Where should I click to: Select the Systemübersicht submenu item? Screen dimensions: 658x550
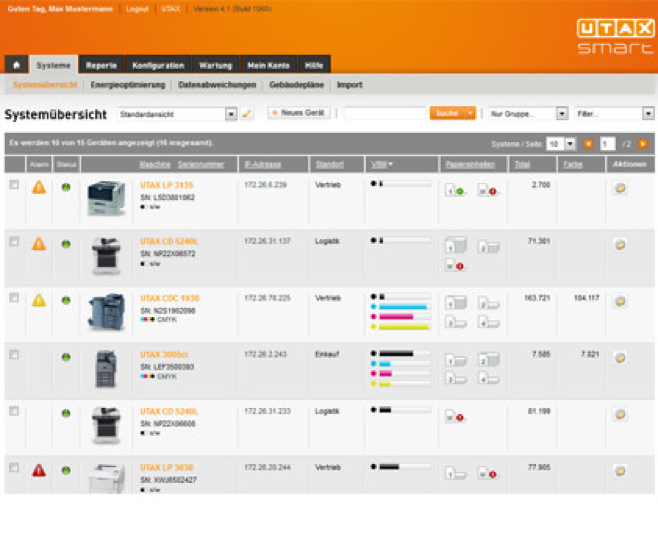click(x=45, y=85)
